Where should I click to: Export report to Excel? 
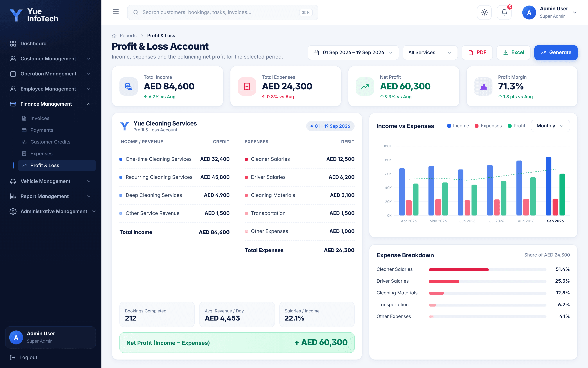513,53
